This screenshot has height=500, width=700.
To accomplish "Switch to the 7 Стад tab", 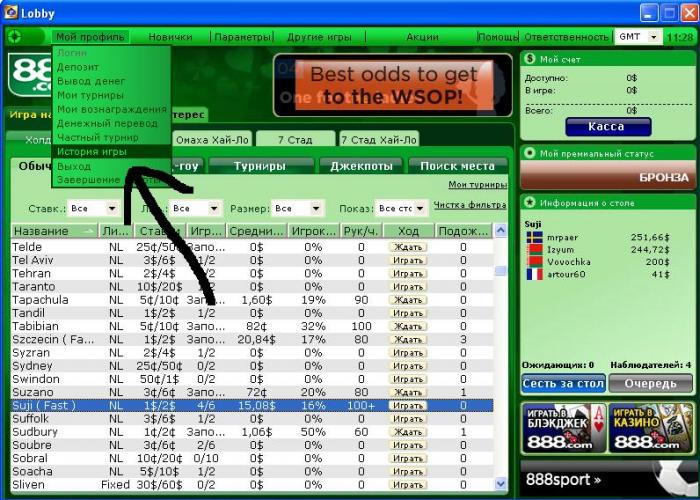I will click(295, 140).
